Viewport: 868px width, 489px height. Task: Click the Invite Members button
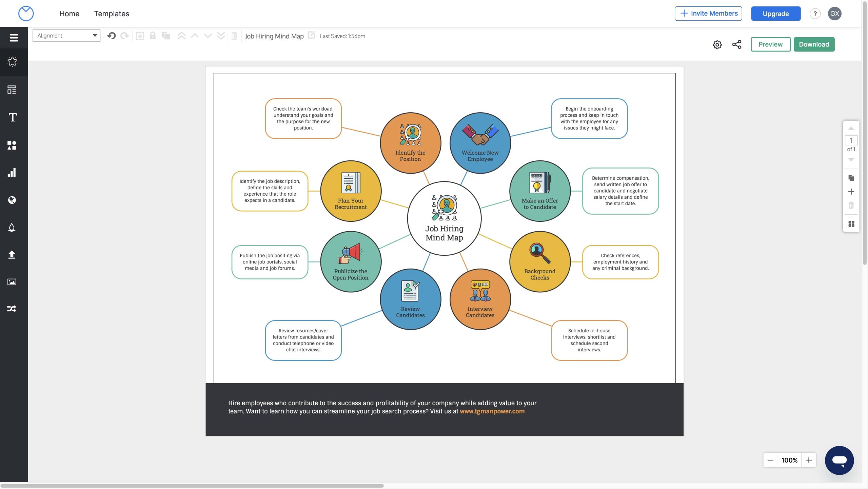[x=708, y=14]
